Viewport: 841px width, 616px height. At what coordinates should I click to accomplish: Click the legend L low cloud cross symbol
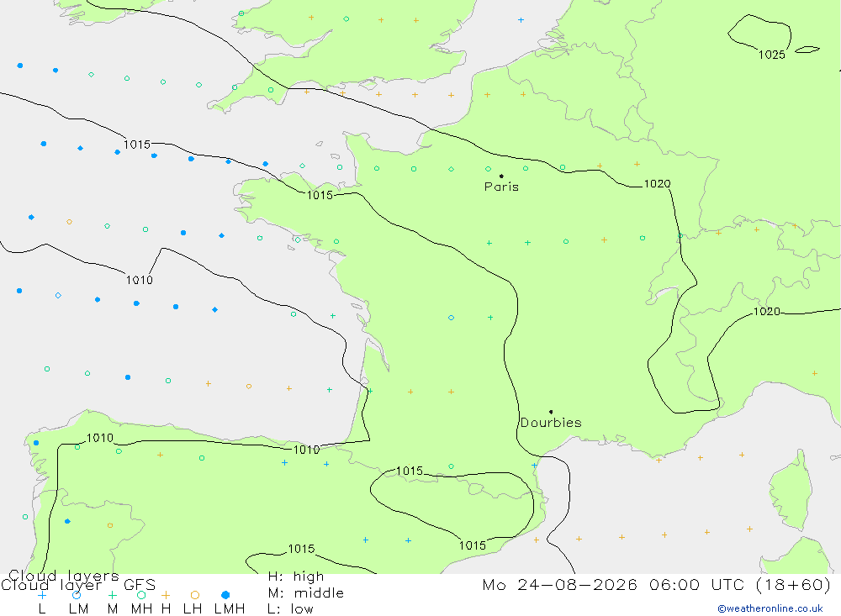pyautogui.click(x=42, y=595)
